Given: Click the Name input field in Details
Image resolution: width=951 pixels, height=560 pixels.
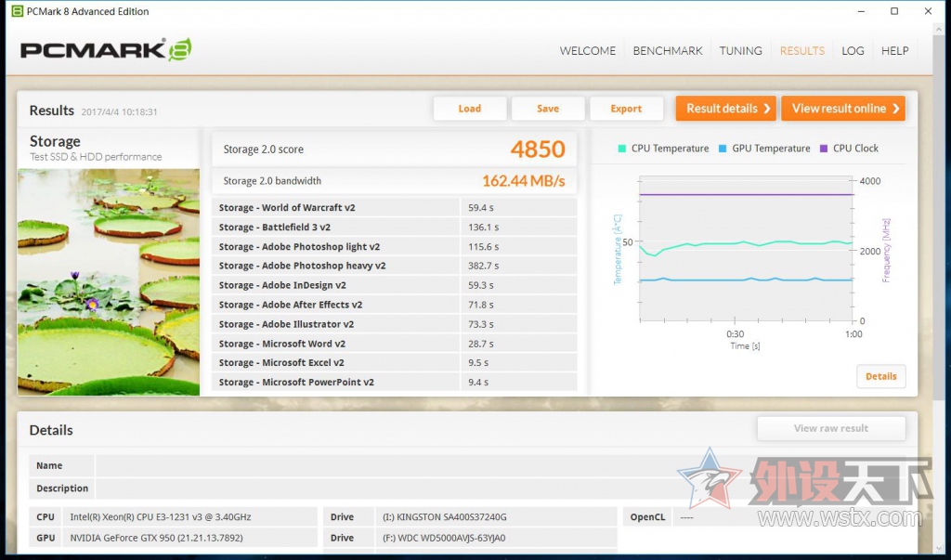Looking at the screenshot, I should click(x=501, y=465).
